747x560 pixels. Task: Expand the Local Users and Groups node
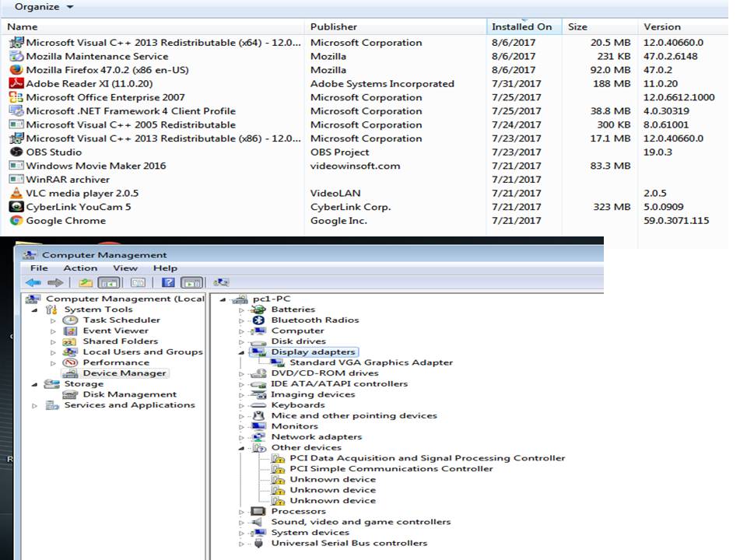click(54, 353)
